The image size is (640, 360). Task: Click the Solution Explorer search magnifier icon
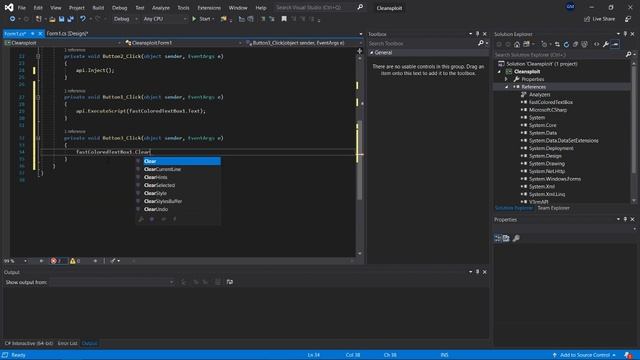(x=629, y=54)
